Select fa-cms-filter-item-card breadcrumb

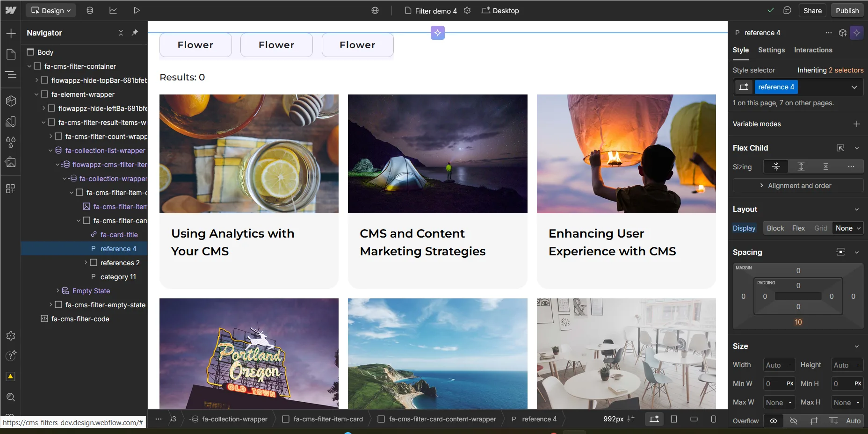(323, 419)
